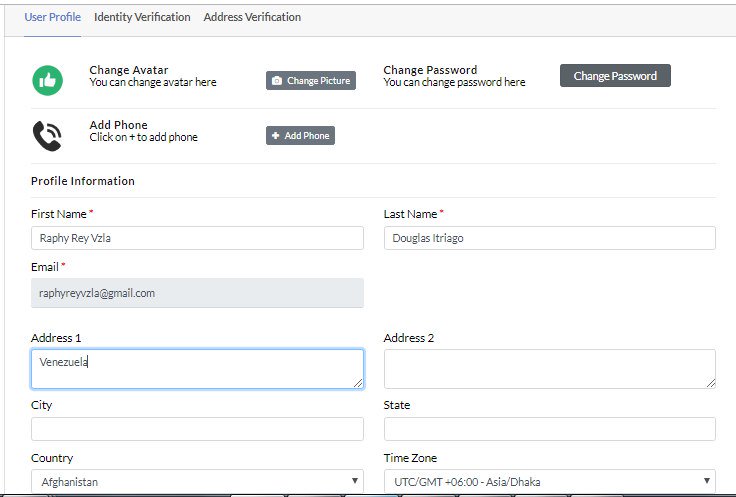
Task: Focus the First Name field
Action: coord(197,238)
